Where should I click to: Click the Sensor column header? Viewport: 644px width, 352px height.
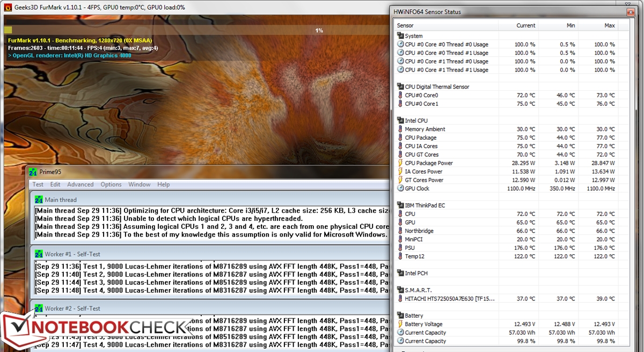(x=447, y=25)
